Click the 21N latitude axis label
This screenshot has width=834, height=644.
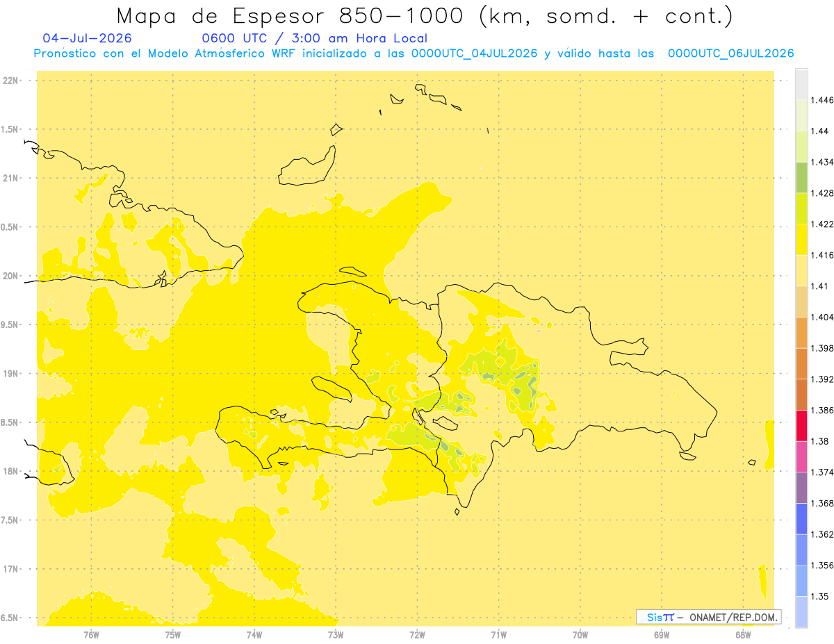12,179
